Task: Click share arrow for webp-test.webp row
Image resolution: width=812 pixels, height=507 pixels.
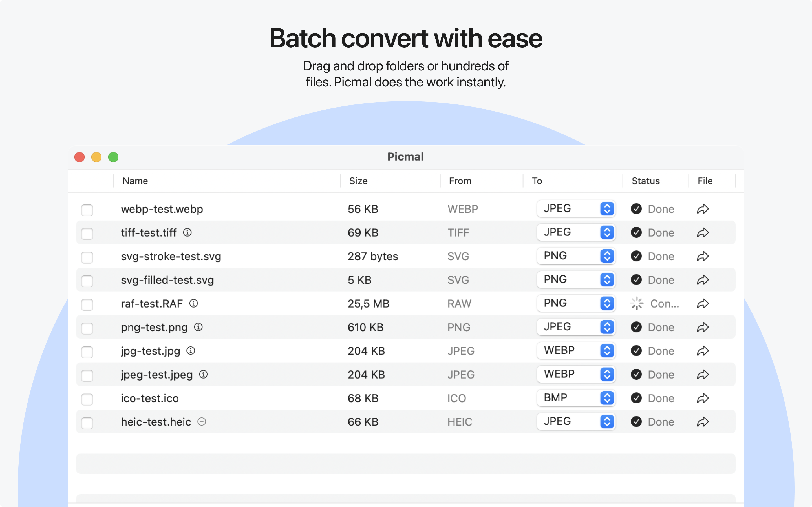Action: (703, 209)
